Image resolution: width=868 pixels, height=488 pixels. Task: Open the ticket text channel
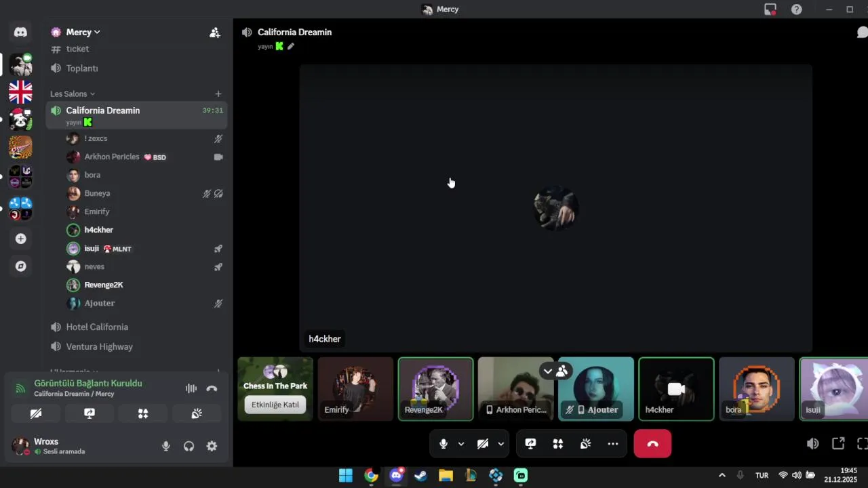tap(136, 49)
